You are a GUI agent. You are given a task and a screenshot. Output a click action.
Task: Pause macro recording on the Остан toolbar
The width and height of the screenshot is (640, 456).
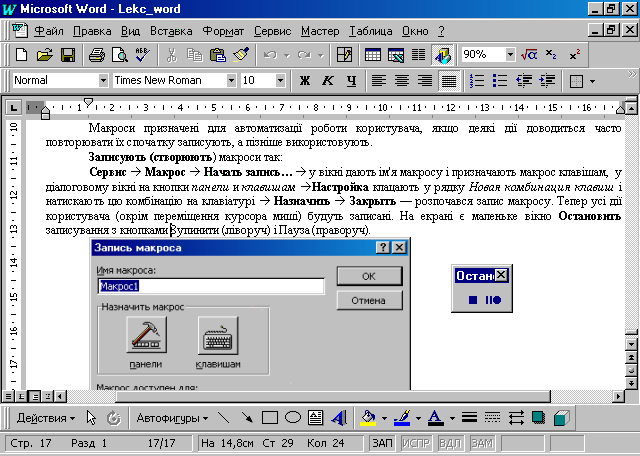pyautogui.click(x=493, y=300)
